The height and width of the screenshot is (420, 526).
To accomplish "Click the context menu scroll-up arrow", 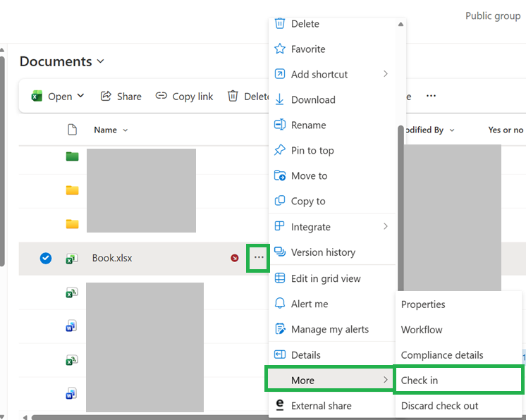I will click(x=400, y=24).
